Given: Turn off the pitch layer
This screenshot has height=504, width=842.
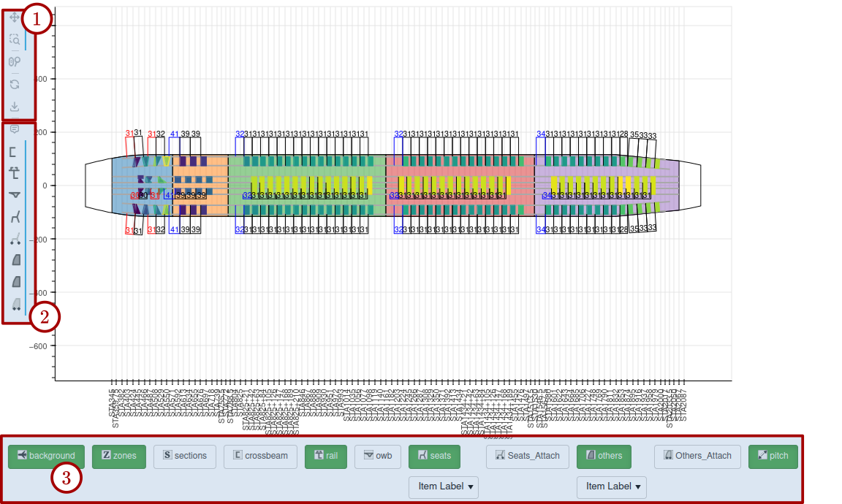Looking at the screenshot, I should tap(773, 456).
